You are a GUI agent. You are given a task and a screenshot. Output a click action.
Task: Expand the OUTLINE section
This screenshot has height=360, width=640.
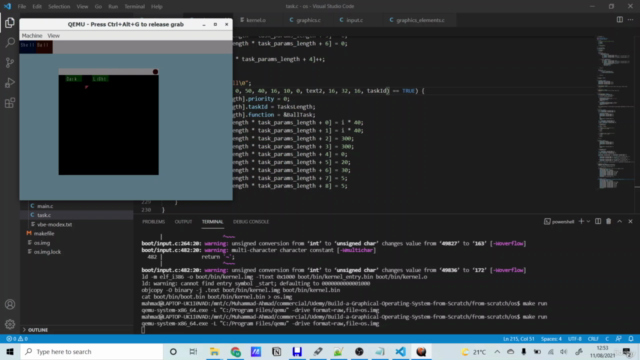pos(36,330)
